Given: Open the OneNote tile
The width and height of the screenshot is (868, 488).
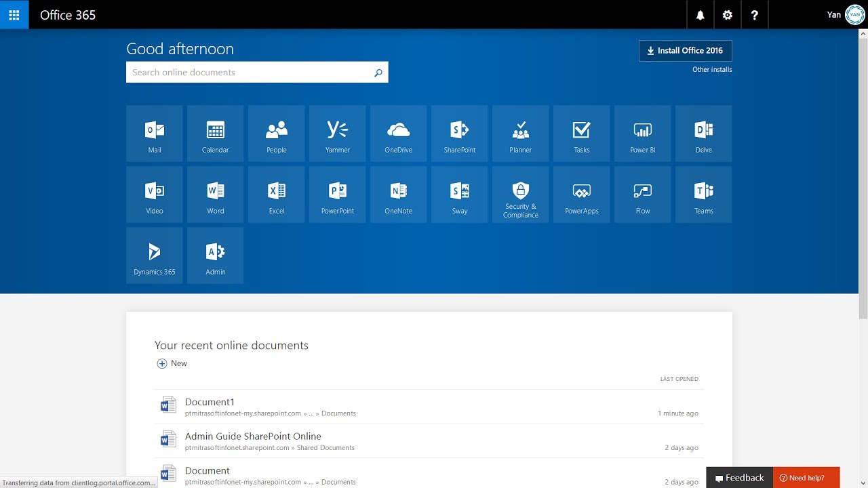Looking at the screenshot, I should [399, 195].
